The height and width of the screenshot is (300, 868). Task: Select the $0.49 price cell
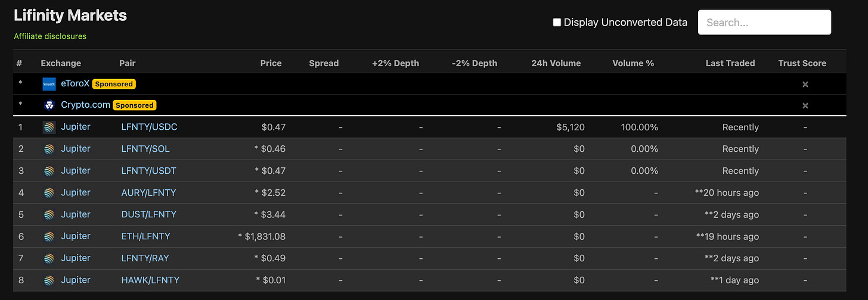click(x=270, y=258)
